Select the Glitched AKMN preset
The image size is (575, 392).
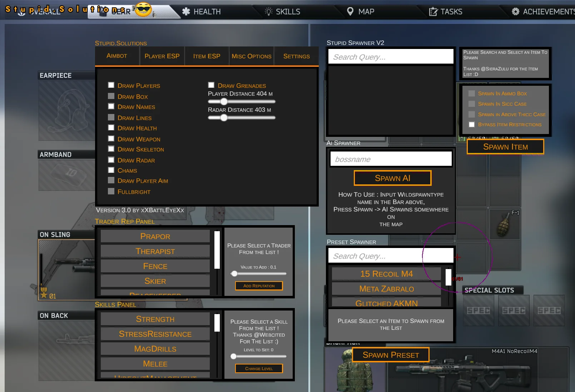point(386,302)
